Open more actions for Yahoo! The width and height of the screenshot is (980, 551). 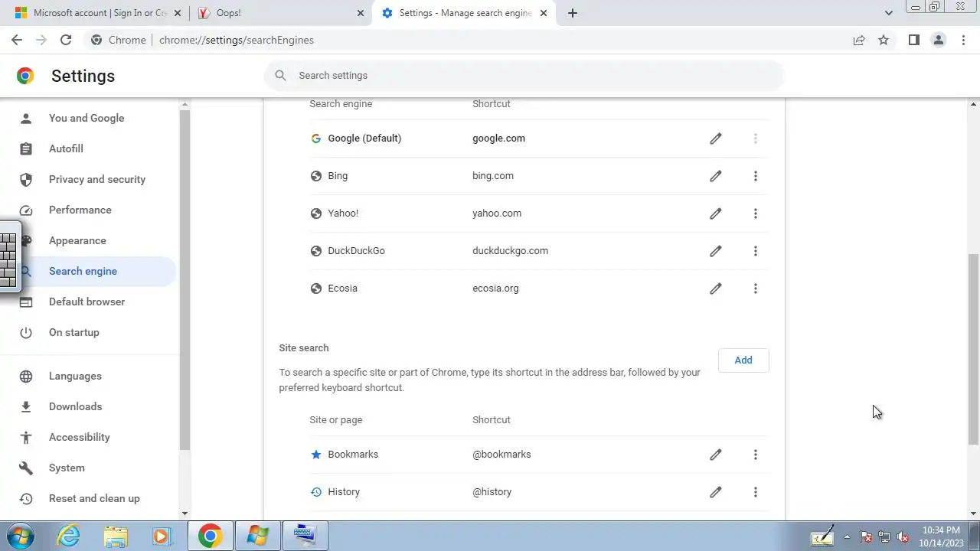click(755, 214)
